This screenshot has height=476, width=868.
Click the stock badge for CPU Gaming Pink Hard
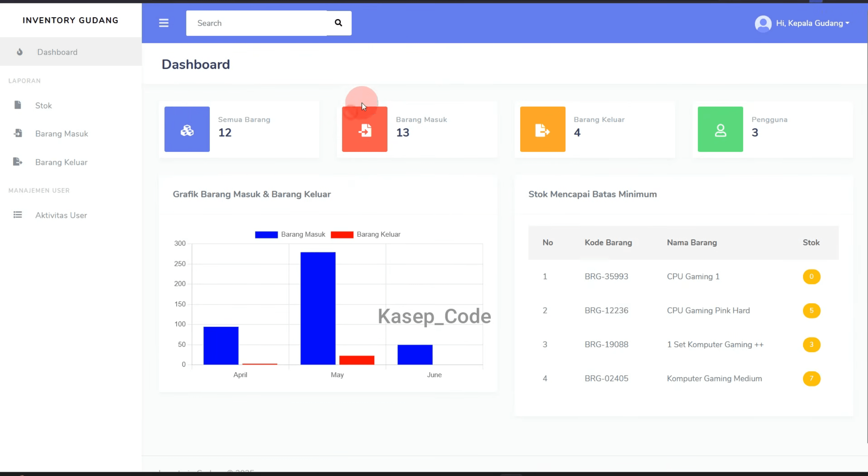tap(811, 310)
